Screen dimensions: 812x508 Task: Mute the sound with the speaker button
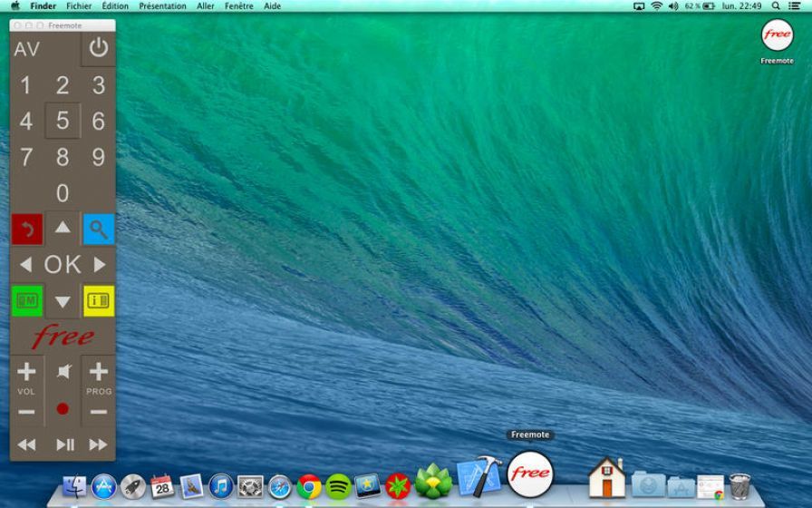(63, 371)
